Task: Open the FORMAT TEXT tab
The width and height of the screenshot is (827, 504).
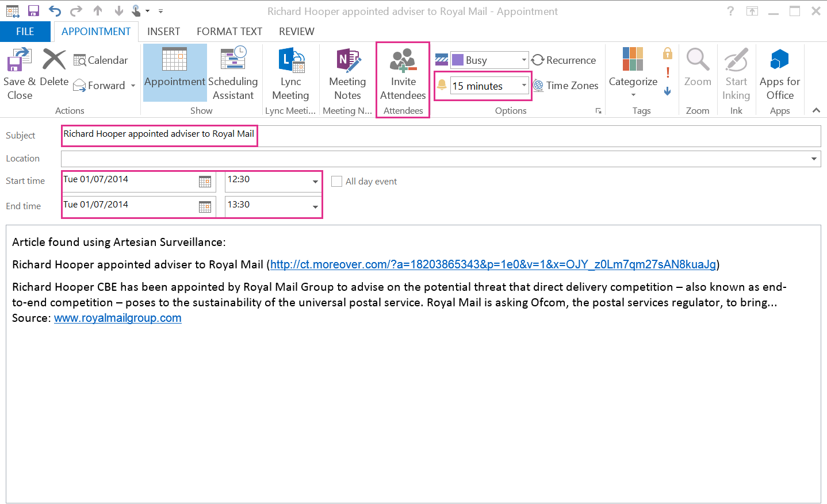Action: coord(229,32)
